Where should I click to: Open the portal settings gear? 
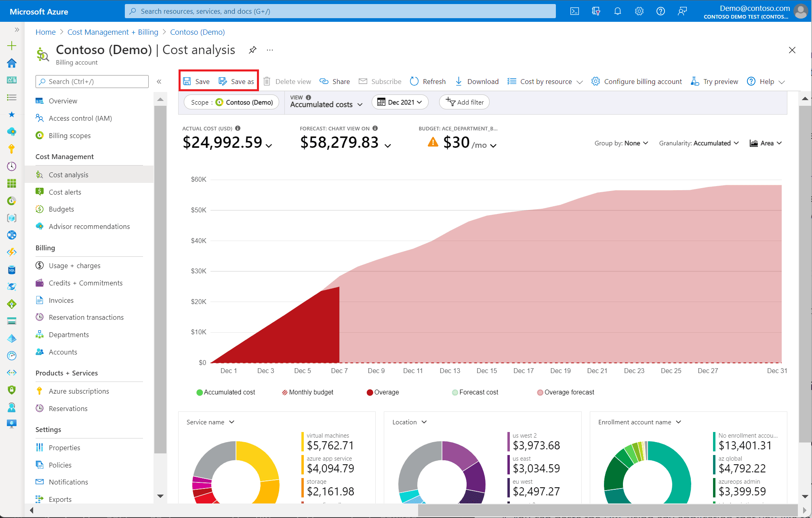[x=639, y=11]
